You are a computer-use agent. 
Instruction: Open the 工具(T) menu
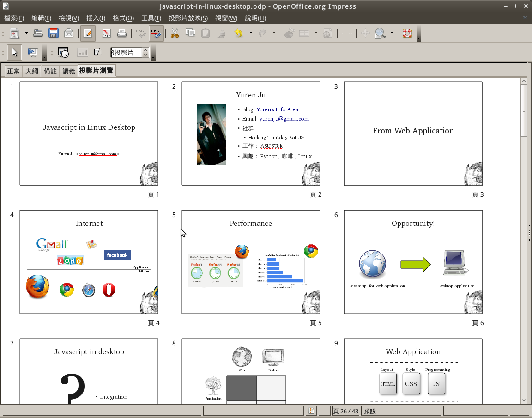tap(151, 18)
